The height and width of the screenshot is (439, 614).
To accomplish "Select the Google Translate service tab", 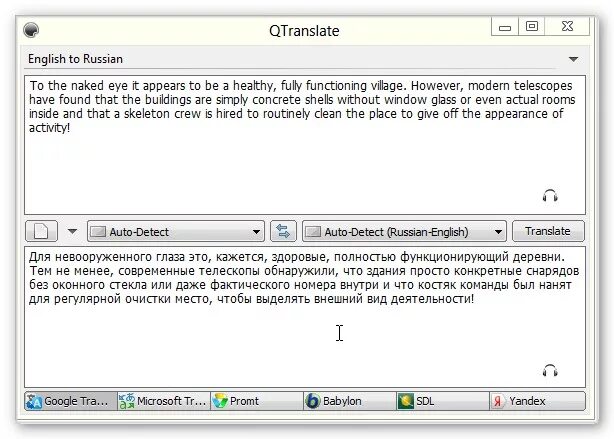I will pos(70,401).
